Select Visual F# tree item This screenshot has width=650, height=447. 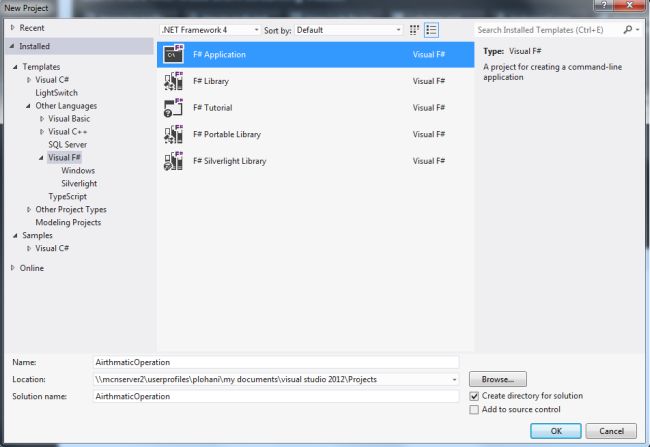64,158
